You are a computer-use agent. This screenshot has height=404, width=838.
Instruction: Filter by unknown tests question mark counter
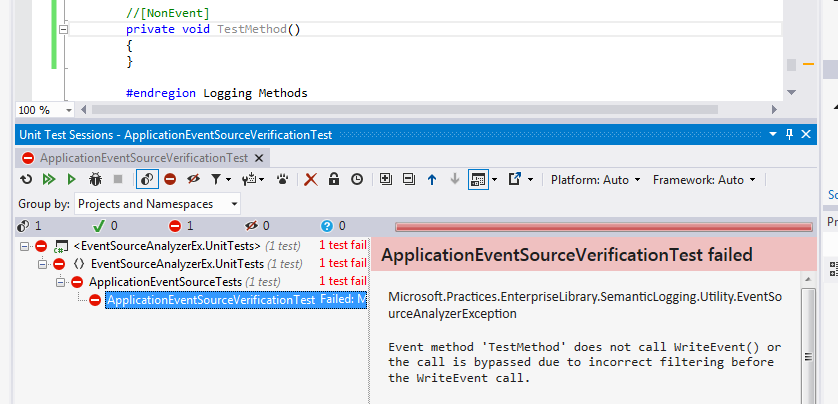coord(334,227)
